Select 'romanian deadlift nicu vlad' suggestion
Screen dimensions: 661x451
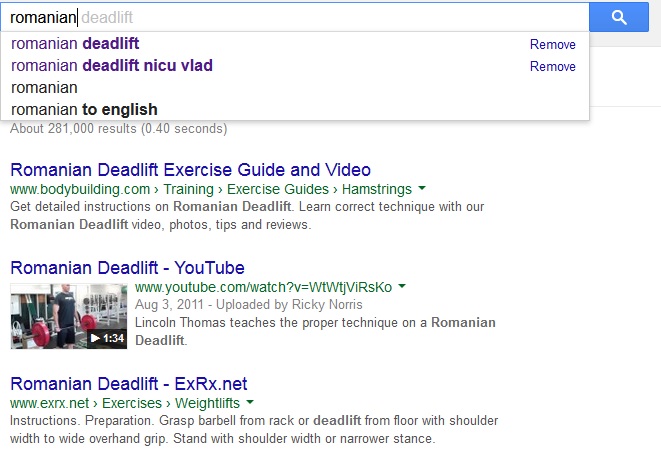(x=111, y=66)
